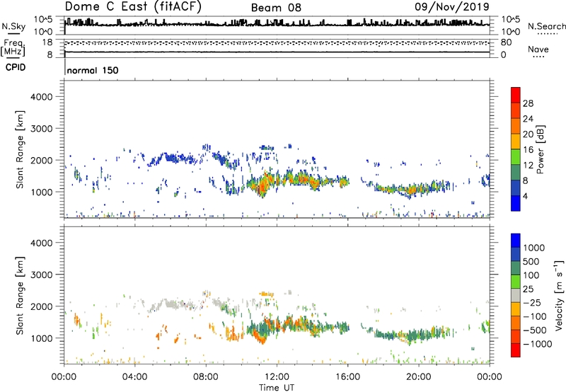Viewport: 566px width, 392px height.
Task: Click the "08:00" time tick label
Action: 206,377
